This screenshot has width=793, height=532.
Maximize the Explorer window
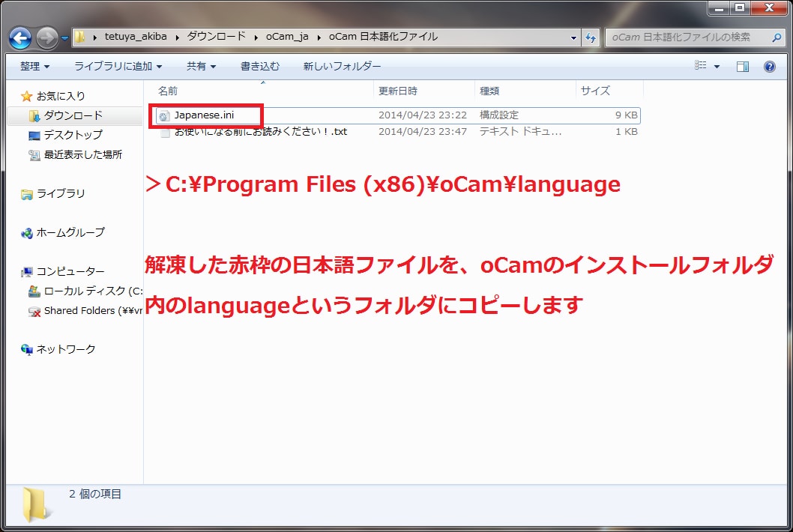[740, 7]
